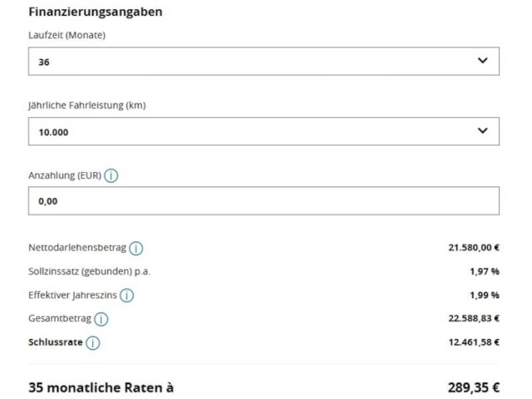Select the value 21.580,00 €

click(474, 248)
